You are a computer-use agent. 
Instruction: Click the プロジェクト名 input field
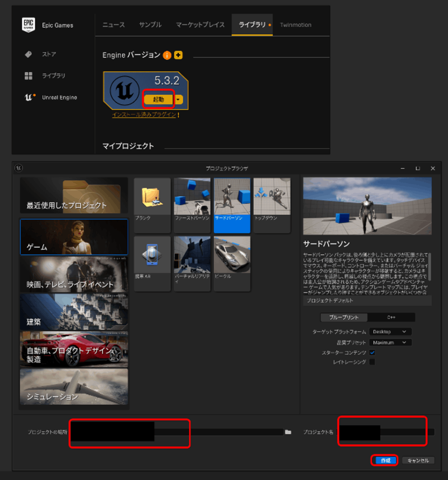point(386,432)
